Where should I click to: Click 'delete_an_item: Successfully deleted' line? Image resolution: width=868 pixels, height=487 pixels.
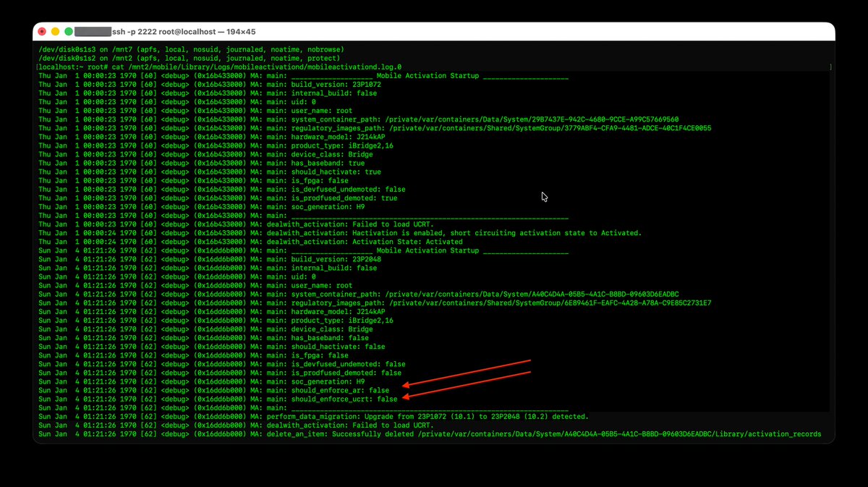[x=544, y=434]
